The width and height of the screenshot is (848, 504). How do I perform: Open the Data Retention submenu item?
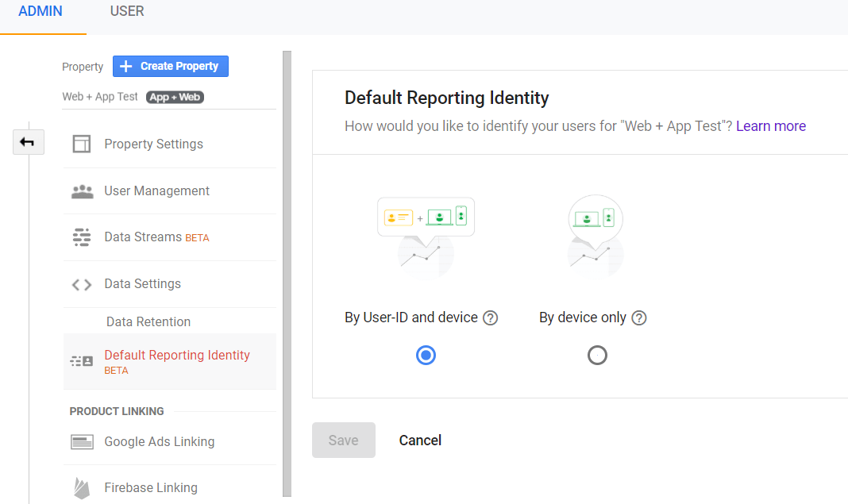[148, 322]
